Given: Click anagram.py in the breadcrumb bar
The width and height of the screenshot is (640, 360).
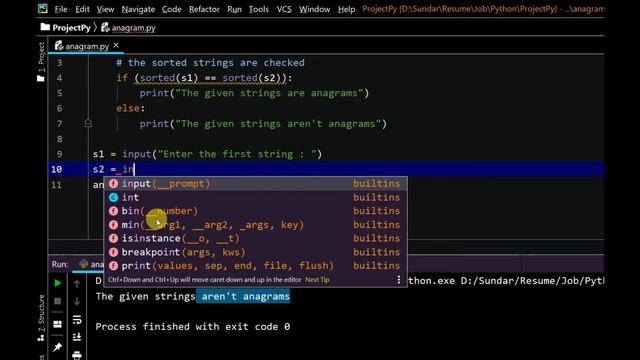Looking at the screenshot, I should 129,28.
